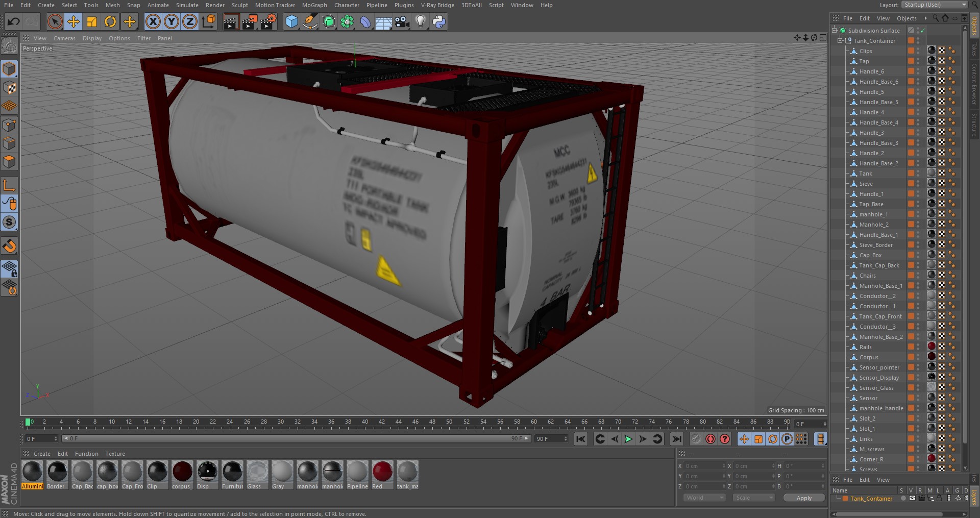Open viewport Filter menu
Image resolution: width=980 pixels, height=518 pixels.
coord(144,38)
